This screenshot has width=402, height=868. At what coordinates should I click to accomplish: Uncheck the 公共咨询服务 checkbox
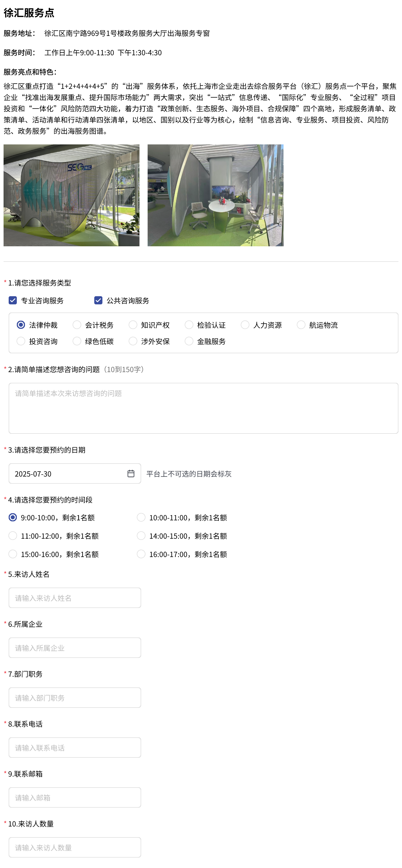click(98, 300)
